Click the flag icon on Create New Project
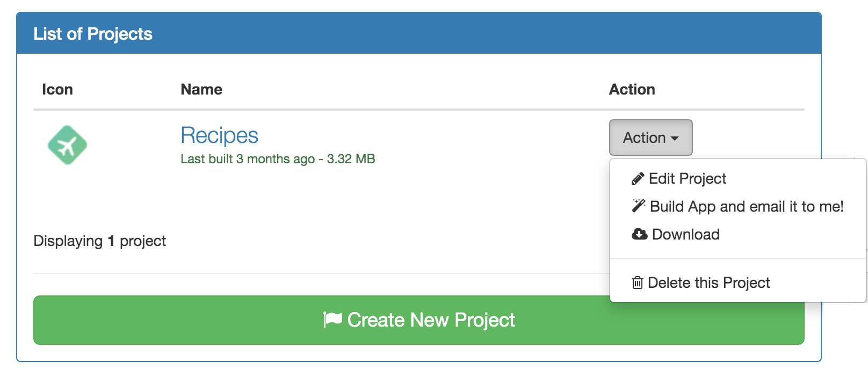Viewport: 868px width, 376px height. [333, 320]
